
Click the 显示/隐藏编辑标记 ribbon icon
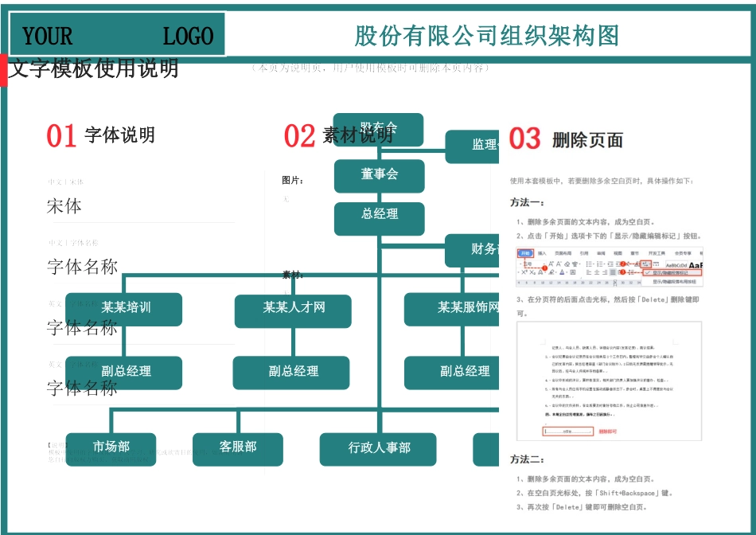click(x=646, y=264)
